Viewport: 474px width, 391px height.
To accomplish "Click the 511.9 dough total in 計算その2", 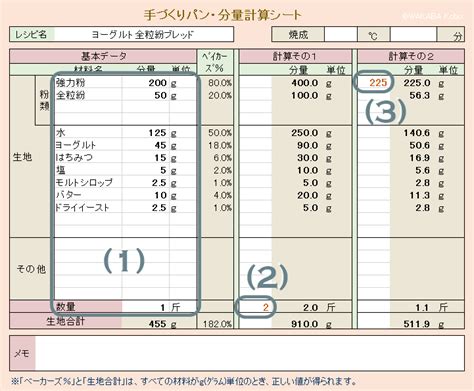I will click(x=417, y=323).
